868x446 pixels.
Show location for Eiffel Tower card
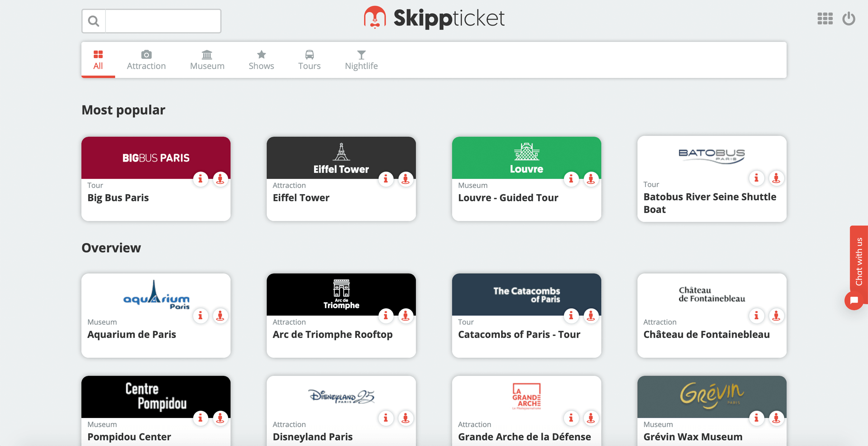[406, 179]
